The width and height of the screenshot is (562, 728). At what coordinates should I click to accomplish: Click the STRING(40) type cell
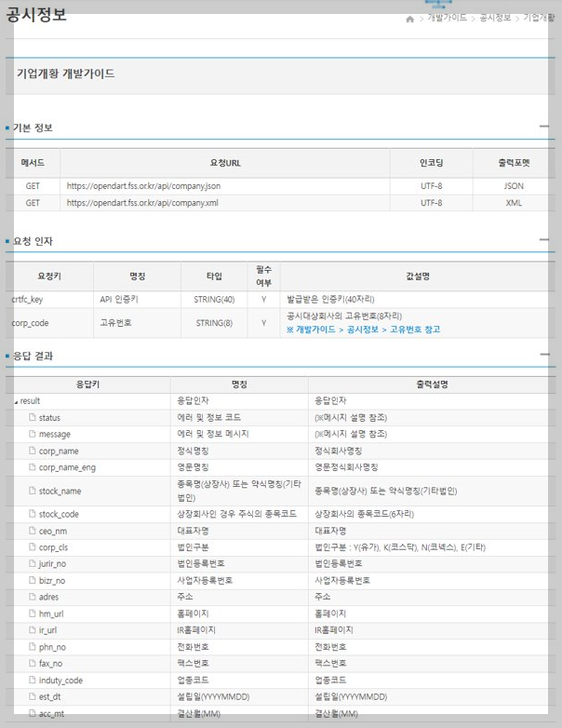pyautogui.click(x=214, y=300)
